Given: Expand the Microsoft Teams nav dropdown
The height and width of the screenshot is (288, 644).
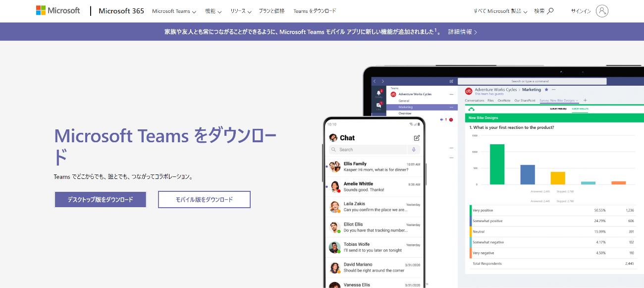Looking at the screenshot, I should tap(174, 11).
